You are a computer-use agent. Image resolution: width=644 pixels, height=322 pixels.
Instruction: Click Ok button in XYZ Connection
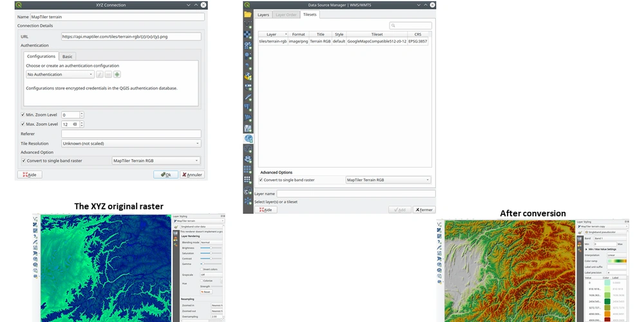click(166, 175)
